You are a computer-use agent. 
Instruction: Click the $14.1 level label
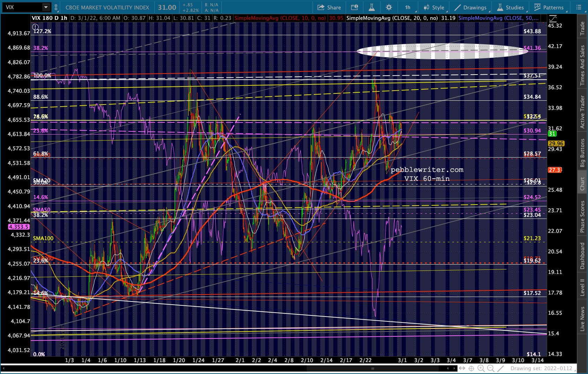(534, 354)
